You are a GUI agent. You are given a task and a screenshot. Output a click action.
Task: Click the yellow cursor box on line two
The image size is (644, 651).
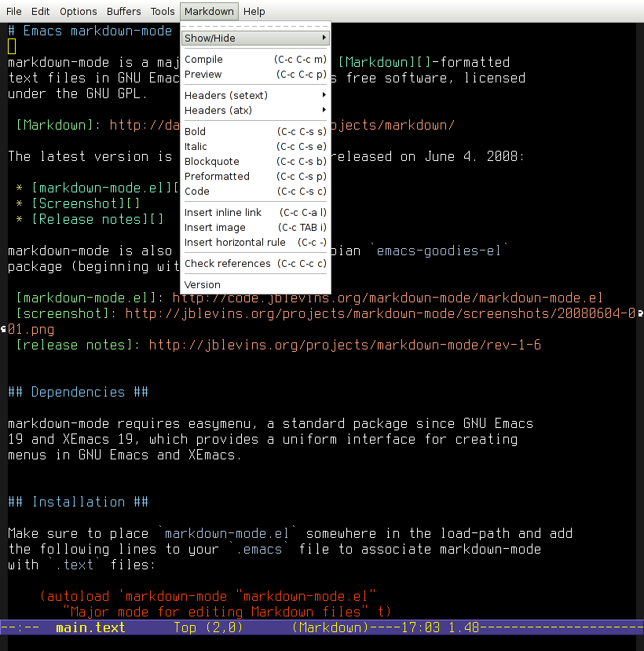click(x=12, y=46)
